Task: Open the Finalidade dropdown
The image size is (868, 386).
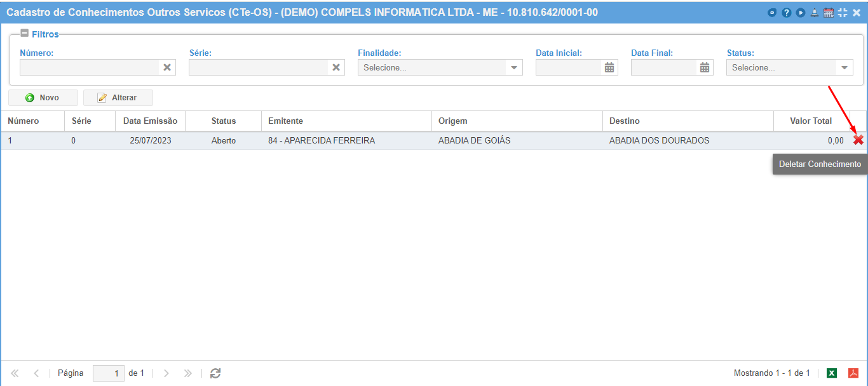Action: (x=513, y=67)
